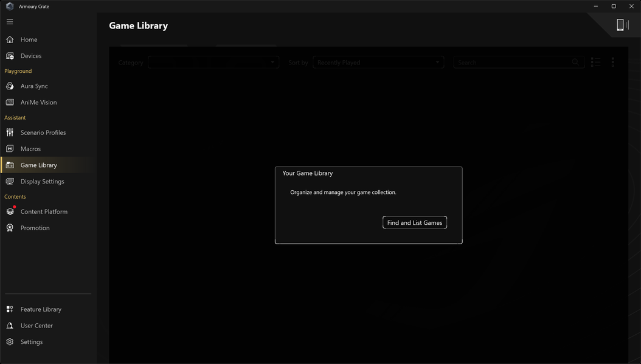Minimize the Armoury Crate window
The image size is (641, 364).
595,6
